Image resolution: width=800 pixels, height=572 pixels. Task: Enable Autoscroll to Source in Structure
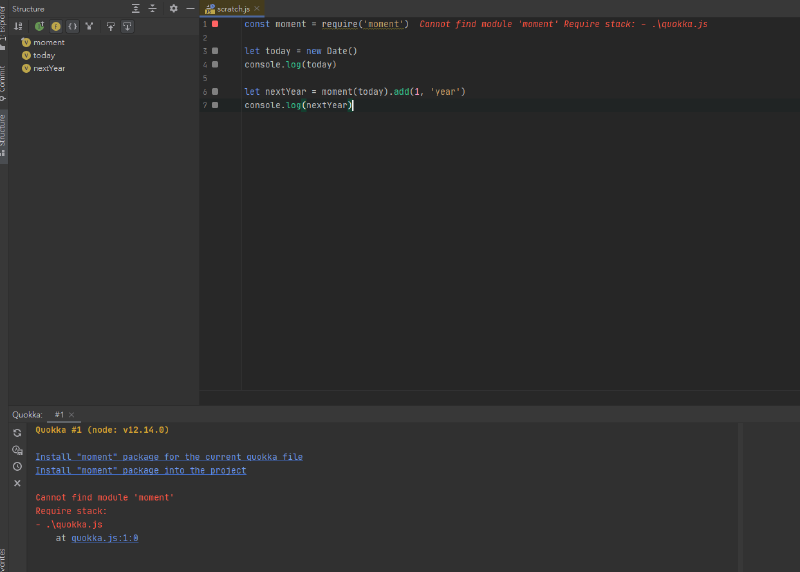point(110,26)
